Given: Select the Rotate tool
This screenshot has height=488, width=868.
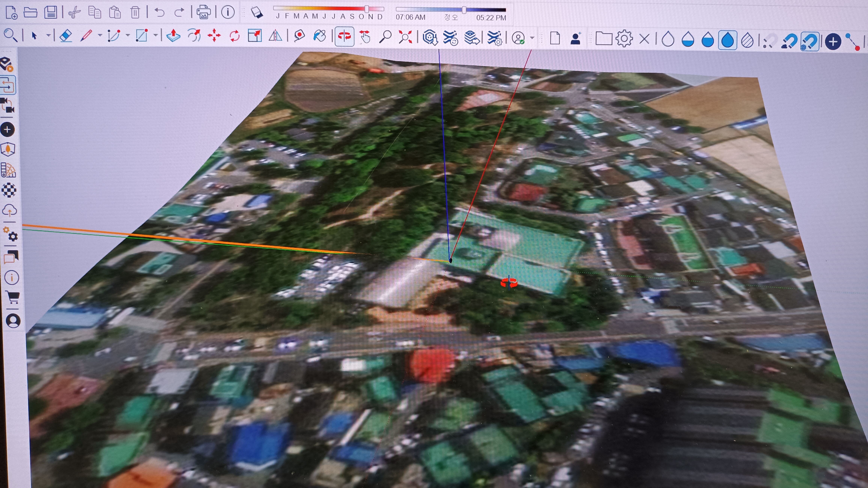Looking at the screenshot, I should 234,36.
